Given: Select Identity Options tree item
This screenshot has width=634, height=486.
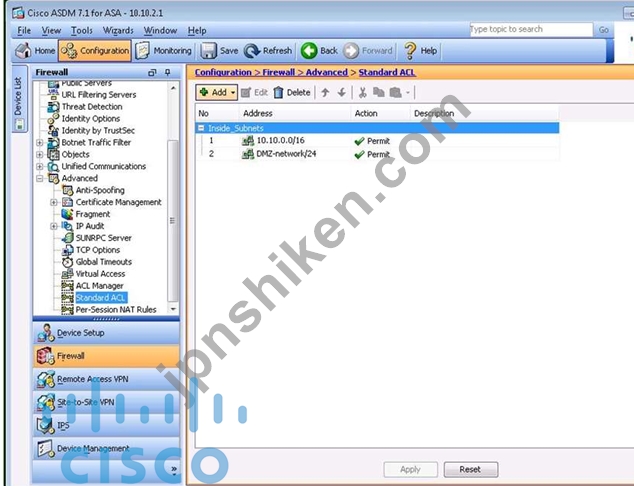Looking at the screenshot, I should tap(91, 118).
